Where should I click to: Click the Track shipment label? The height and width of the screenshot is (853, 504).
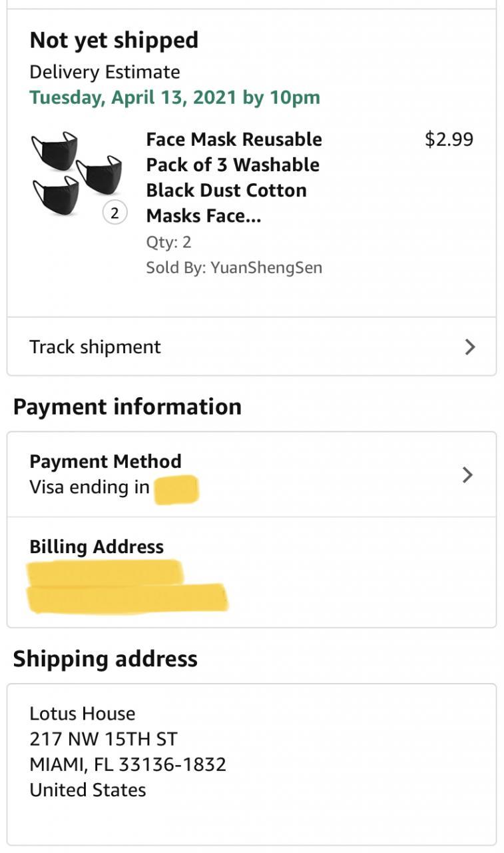pyautogui.click(x=95, y=347)
